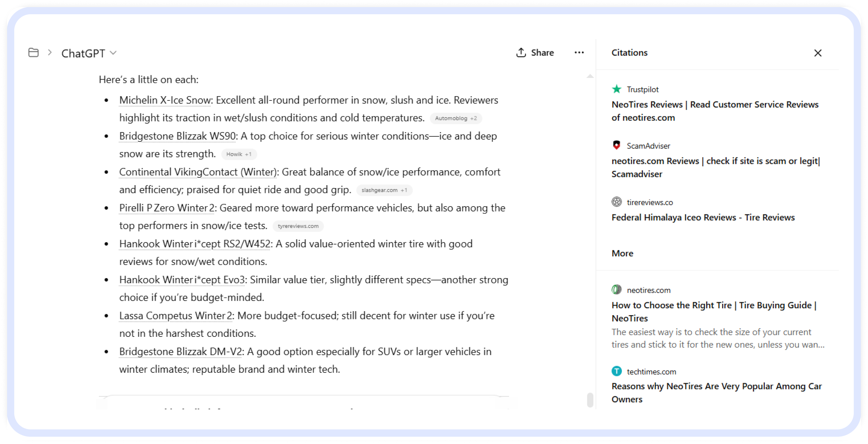
Task: Open Federal Himalaya Iceo Reviews citation
Action: (x=703, y=218)
